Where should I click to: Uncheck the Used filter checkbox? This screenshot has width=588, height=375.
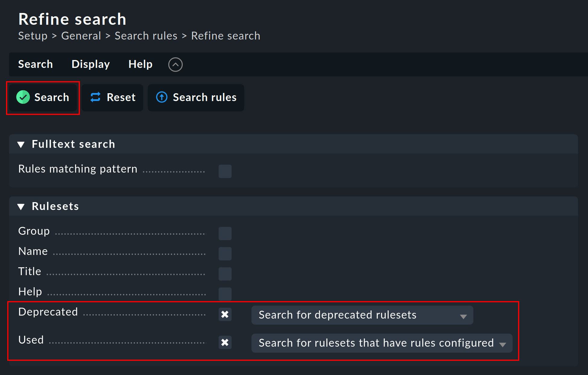[225, 342]
